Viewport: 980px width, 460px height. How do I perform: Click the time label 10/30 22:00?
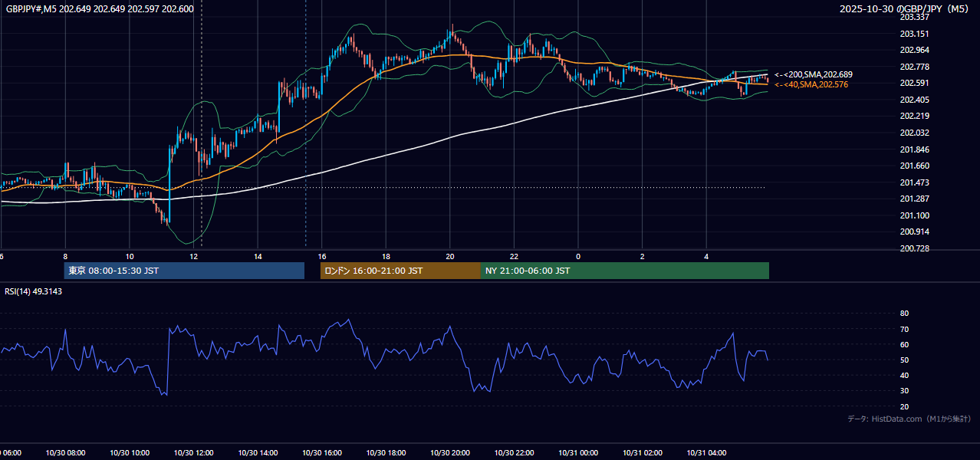(514, 453)
